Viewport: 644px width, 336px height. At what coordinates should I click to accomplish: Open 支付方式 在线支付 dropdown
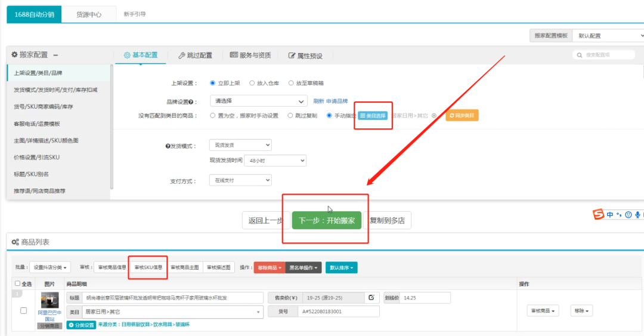coord(240,180)
